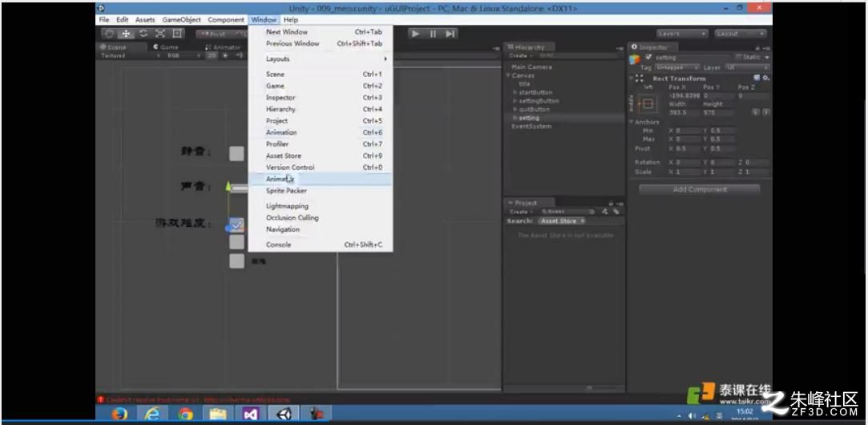The height and width of the screenshot is (425, 868).
Task: Expand the settingButton node
Action: click(515, 101)
